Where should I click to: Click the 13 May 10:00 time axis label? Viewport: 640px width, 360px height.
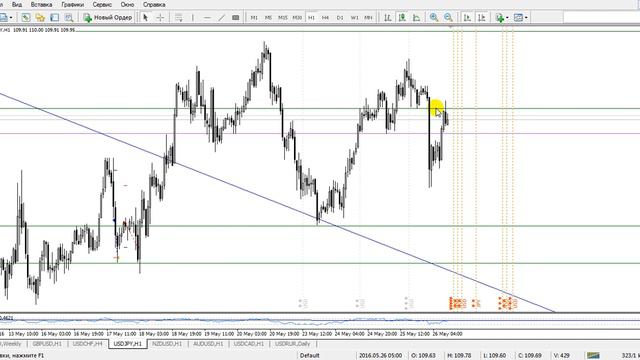coord(23,334)
